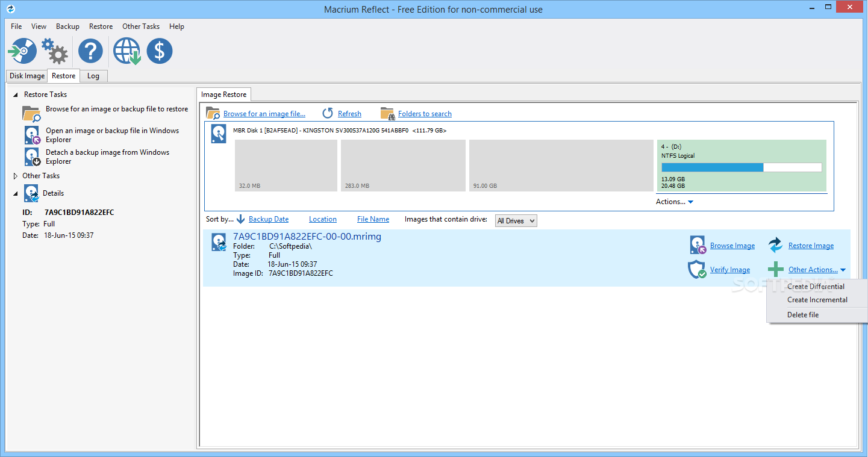This screenshot has width=868, height=457.
Task: Open the Backup menu
Action: 67,26
